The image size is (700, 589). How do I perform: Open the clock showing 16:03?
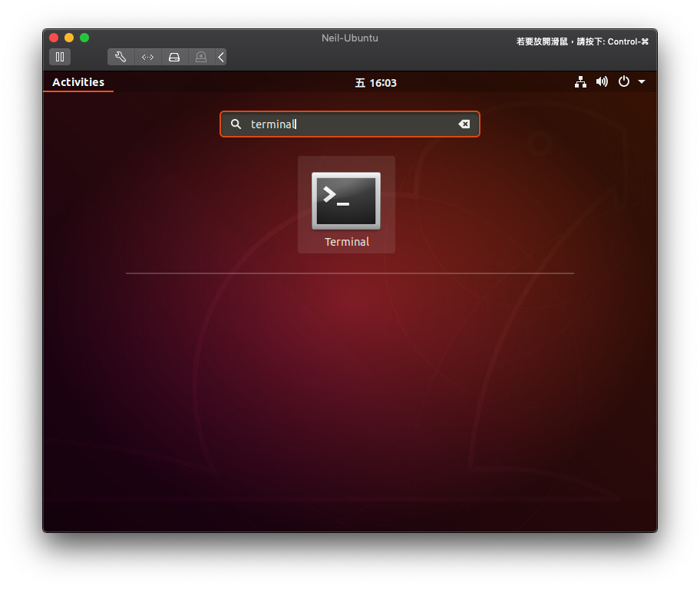coord(376,83)
